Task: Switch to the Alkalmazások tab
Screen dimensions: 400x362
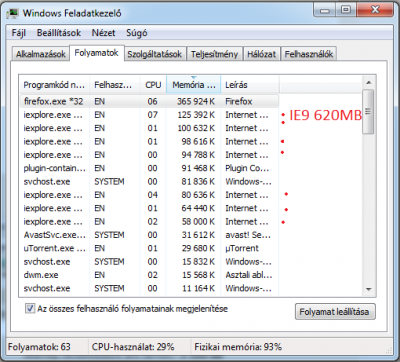Action: tap(41, 54)
